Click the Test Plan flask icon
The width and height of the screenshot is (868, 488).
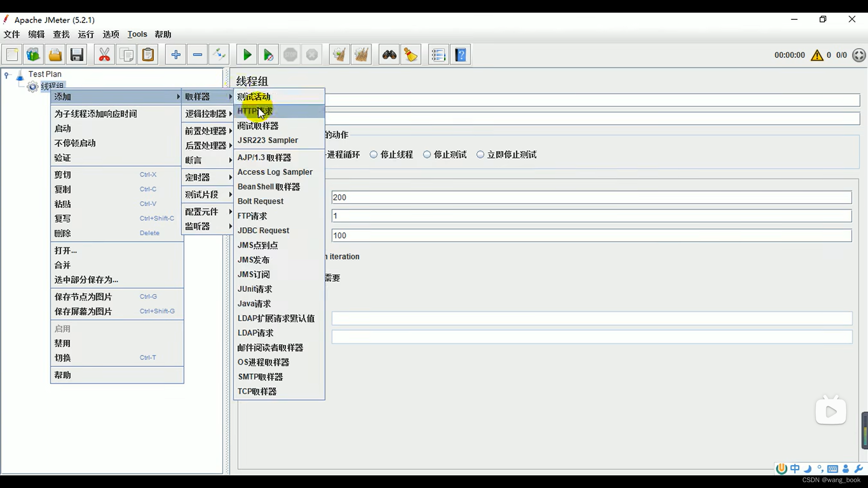coord(20,75)
